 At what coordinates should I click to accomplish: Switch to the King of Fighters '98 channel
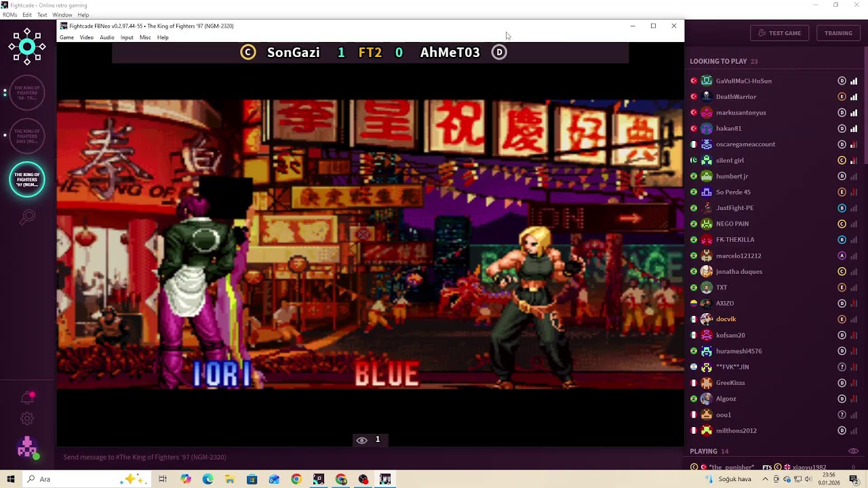coord(27,93)
